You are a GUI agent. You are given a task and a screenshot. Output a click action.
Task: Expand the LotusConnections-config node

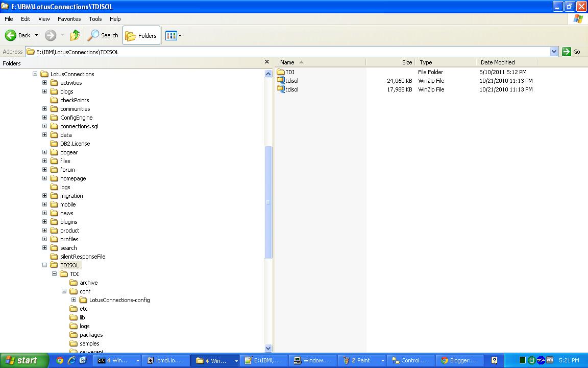pos(74,300)
